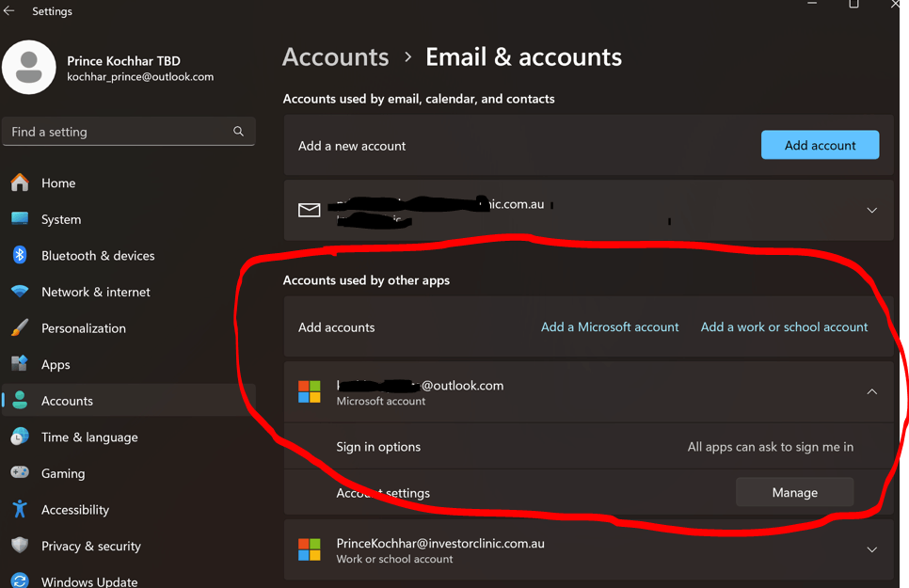Click the System monitor icon
Image resolution: width=909 pixels, height=588 pixels.
(20, 218)
